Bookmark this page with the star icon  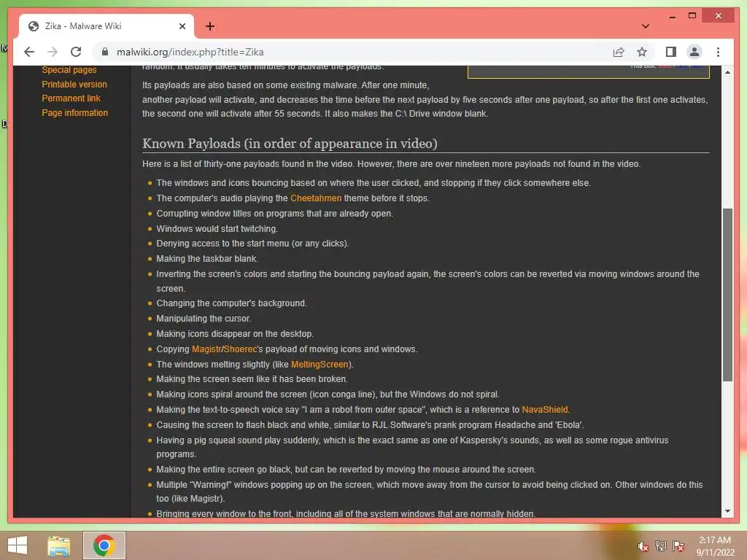coord(642,52)
